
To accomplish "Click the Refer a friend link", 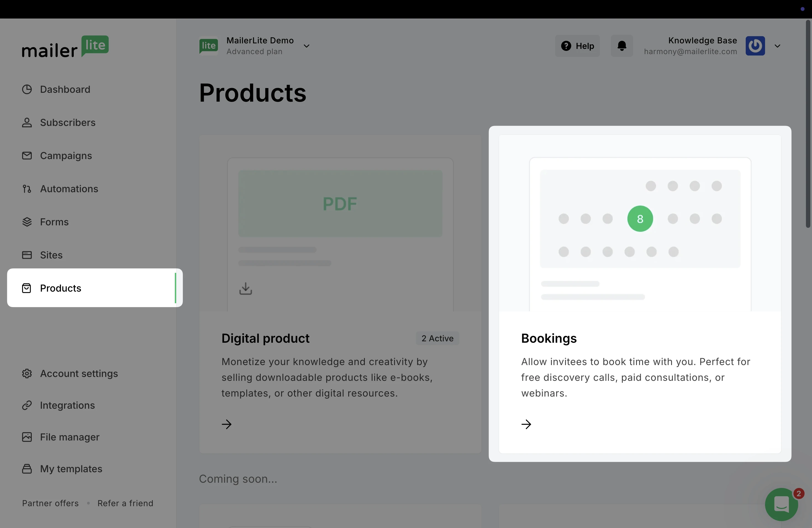I will pyautogui.click(x=125, y=503).
